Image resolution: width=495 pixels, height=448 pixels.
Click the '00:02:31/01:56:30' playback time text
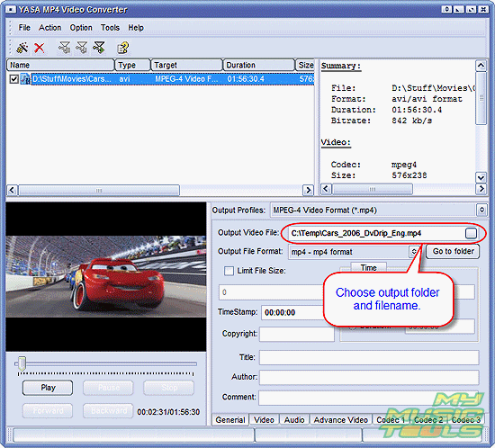(168, 412)
